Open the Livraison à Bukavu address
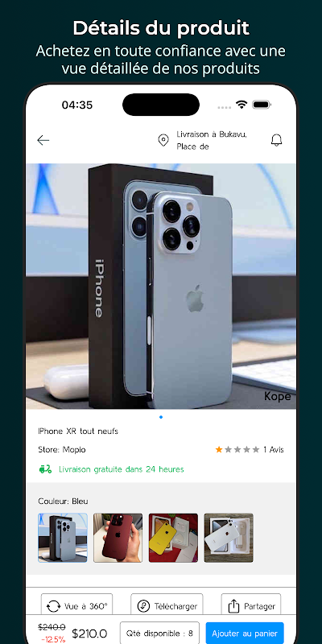The height and width of the screenshot is (644, 322). pos(212,140)
